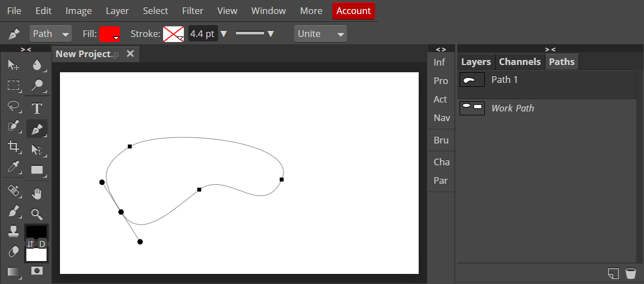Close the New Project tab
Screen dimensions: 644x284
tap(130, 54)
